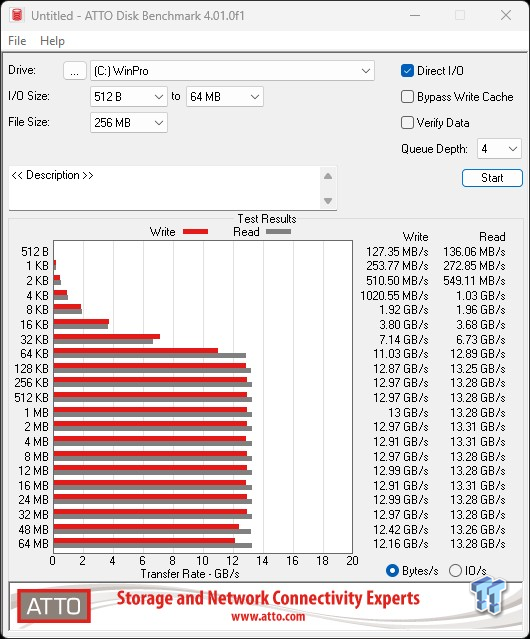
Task: Click the Test Results heading
Action: point(267,219)
